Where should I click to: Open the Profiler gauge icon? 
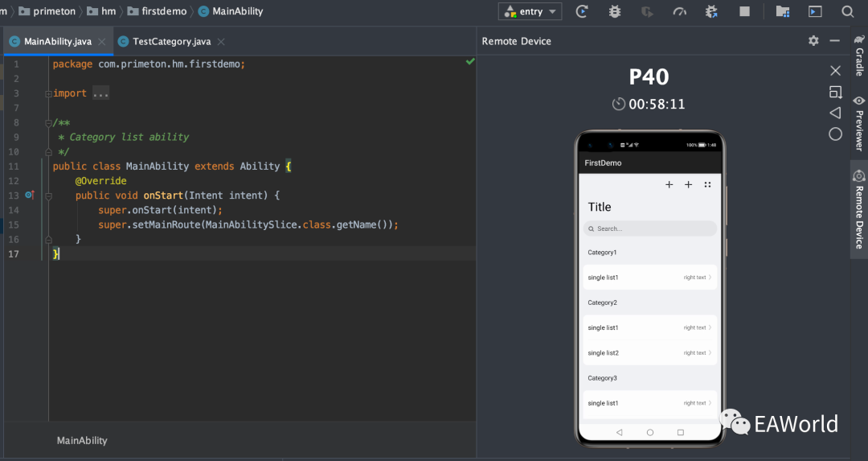[x=679, y=11]
